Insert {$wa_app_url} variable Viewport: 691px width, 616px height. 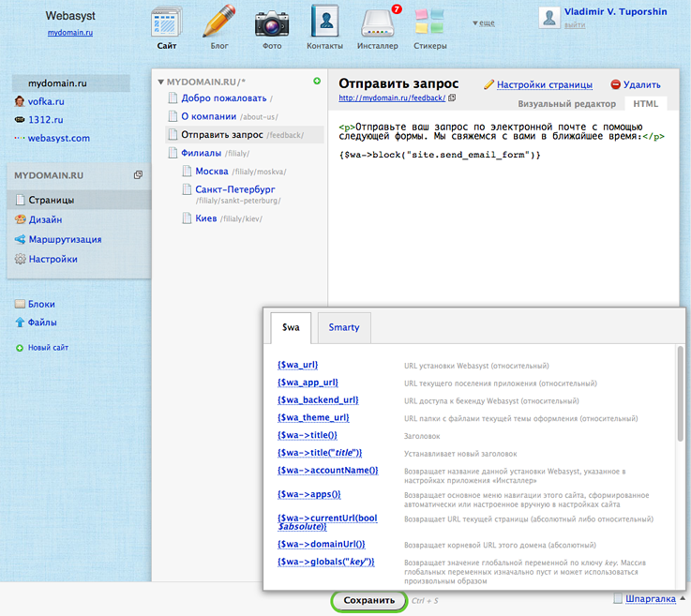pos(308,383)
